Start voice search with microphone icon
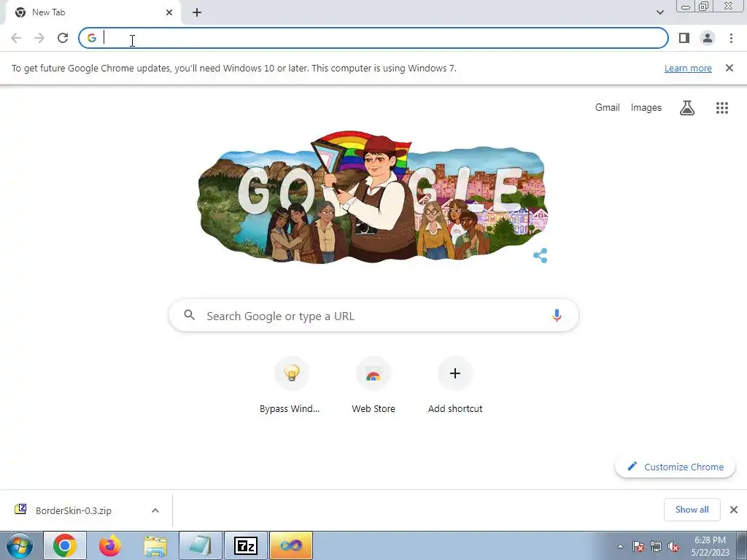 tap(557, 315)
